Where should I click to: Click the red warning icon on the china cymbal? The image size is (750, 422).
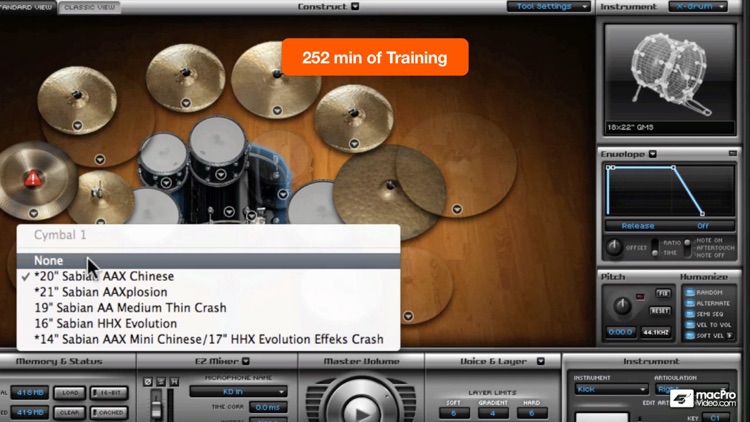pos(33,178)
